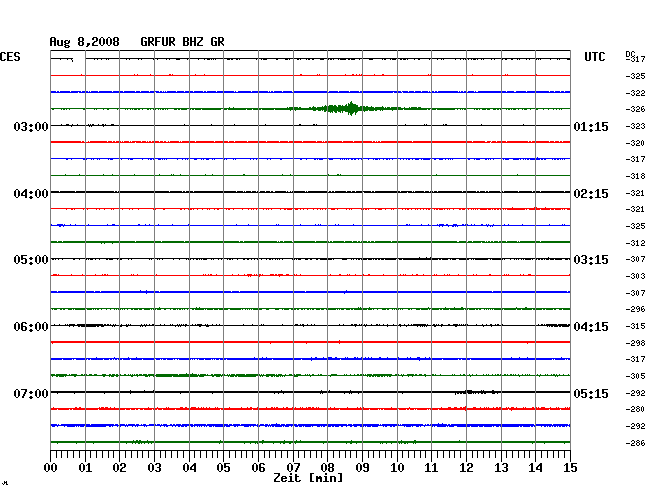The image size is (650, 494).
Task: Select the 07:00 local time label
Action: tap(31, 393)
